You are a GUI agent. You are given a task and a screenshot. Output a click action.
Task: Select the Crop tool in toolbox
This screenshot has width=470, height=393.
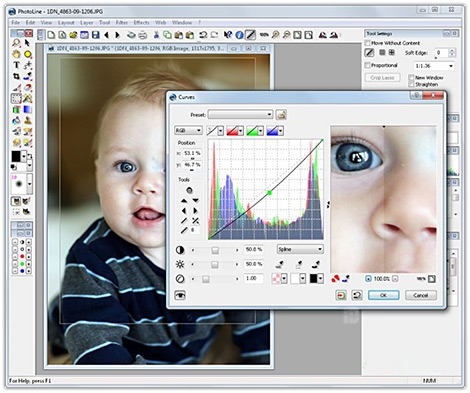pyautogui.click(x=16, y=76)
